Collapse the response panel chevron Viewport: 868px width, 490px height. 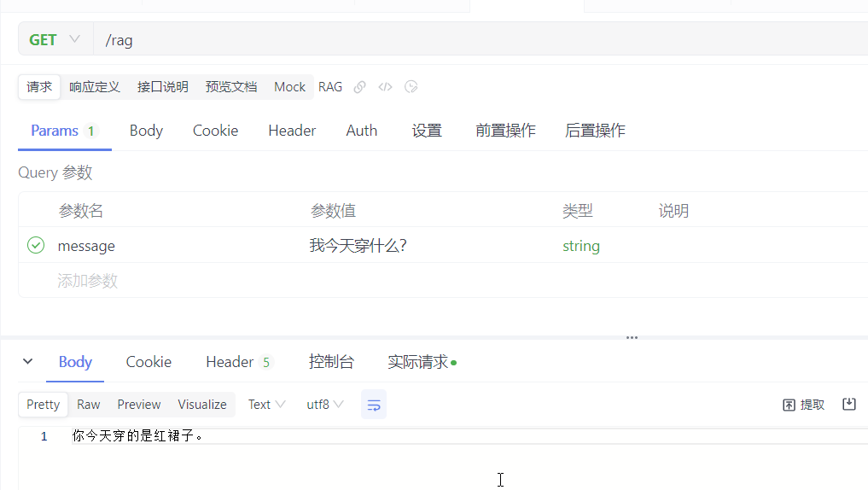[27, 362]
